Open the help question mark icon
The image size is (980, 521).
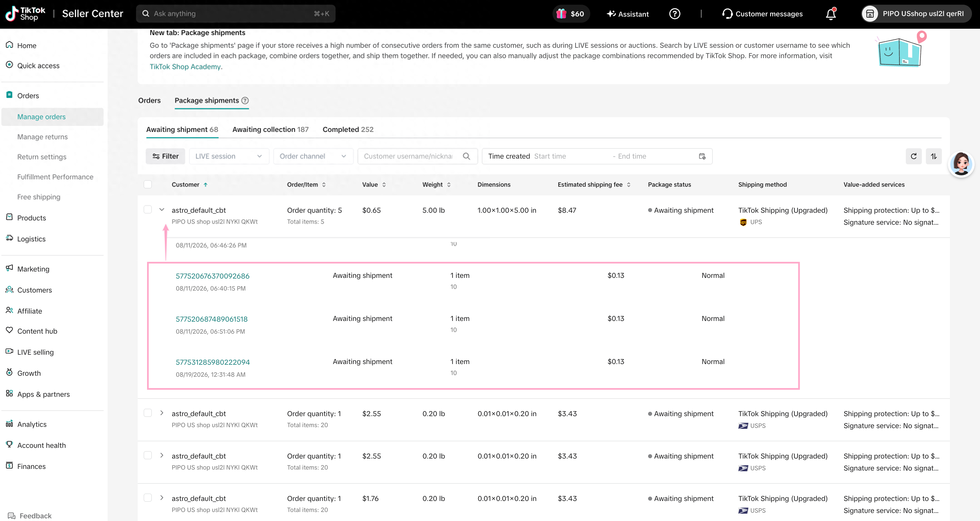pos(675,14)
